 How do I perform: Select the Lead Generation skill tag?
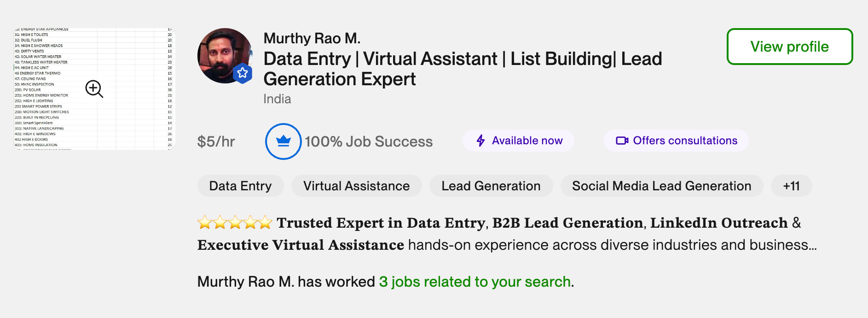click(x=490, y=186)
